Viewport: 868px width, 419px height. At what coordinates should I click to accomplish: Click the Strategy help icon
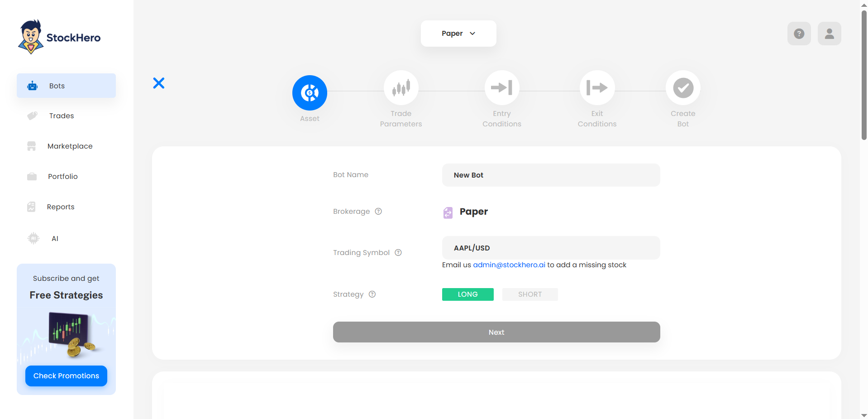coord(372,294)
